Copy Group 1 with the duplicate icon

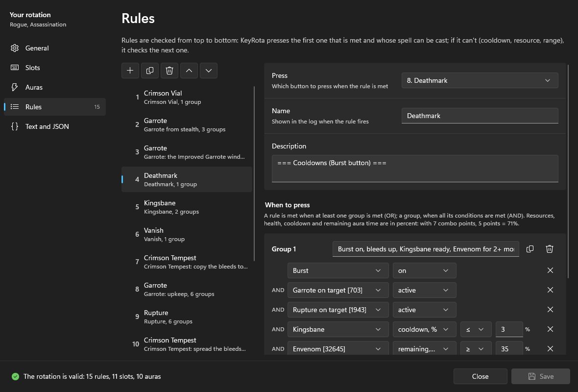point(530,249)
